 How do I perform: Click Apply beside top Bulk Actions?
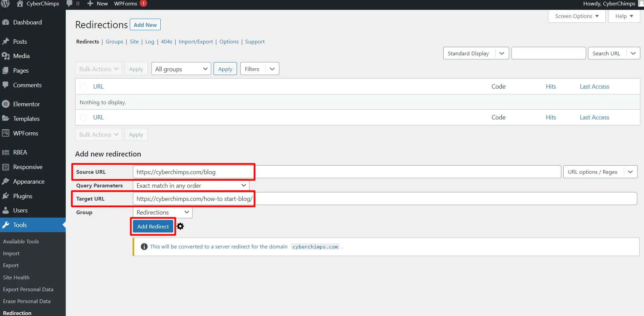click(136, 69)
